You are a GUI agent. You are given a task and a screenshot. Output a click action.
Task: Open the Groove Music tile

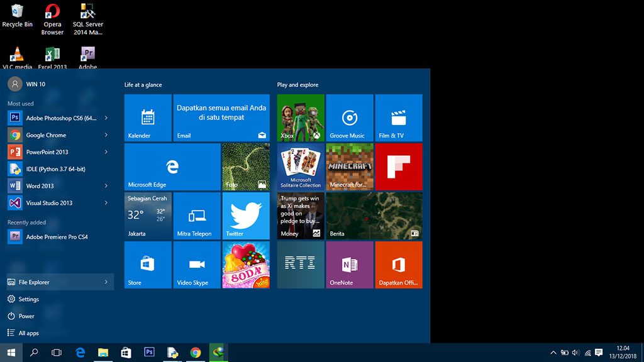350,118
